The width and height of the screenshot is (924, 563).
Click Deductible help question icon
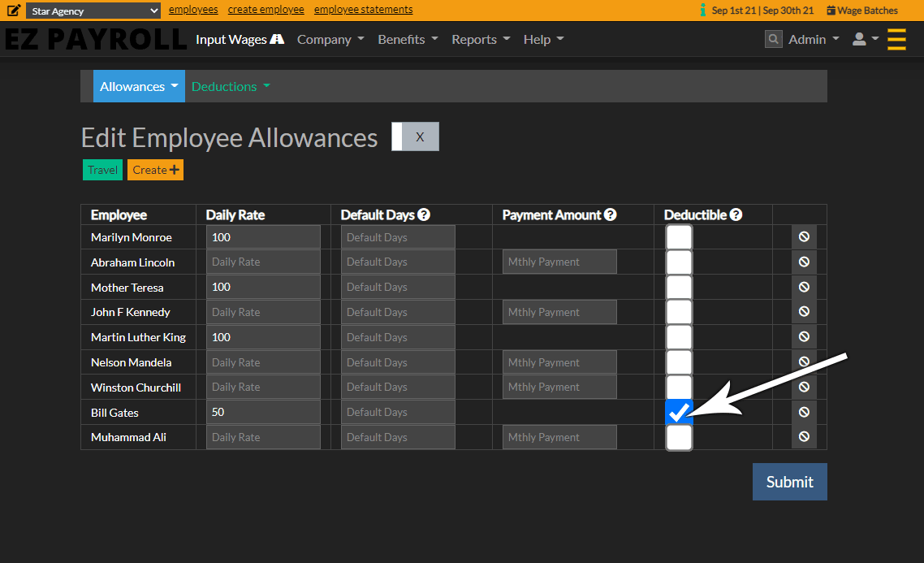click(736, 215)
